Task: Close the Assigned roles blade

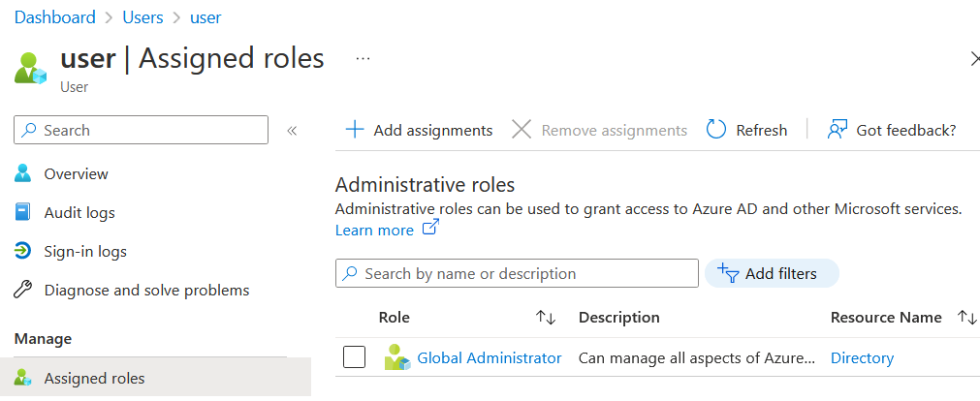Action: (974, 59)
